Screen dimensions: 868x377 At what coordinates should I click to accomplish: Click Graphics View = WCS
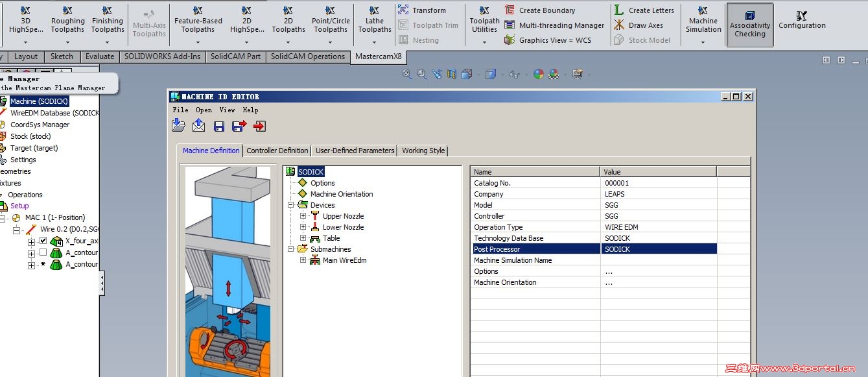pyautogui.click(x=548, y=40)
